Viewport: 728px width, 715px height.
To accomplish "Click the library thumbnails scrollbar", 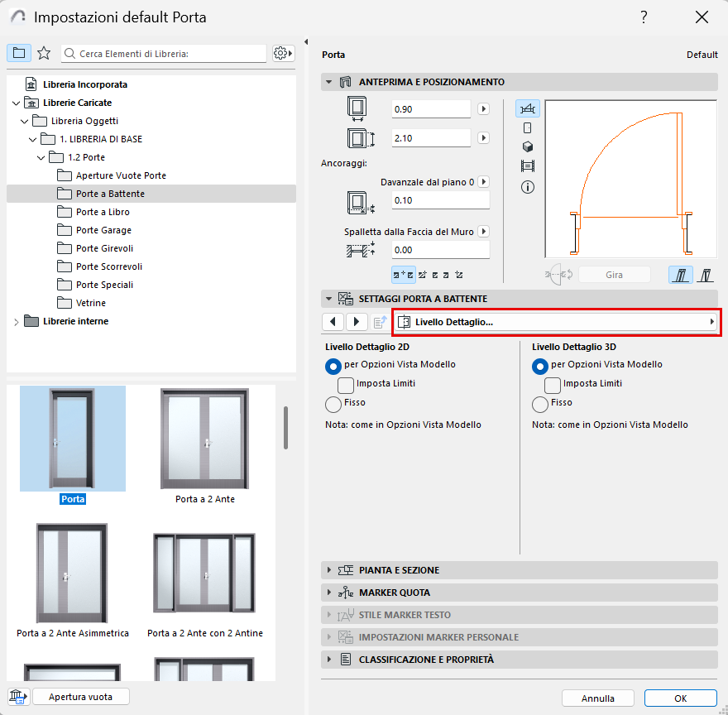I will pyautogui.click(x=285, y=427).
